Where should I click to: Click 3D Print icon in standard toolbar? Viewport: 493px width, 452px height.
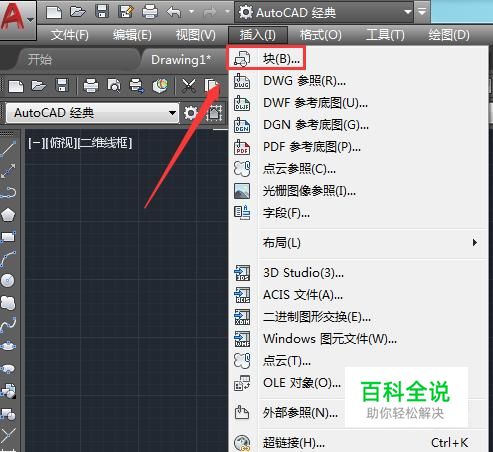tap(160, 86)
